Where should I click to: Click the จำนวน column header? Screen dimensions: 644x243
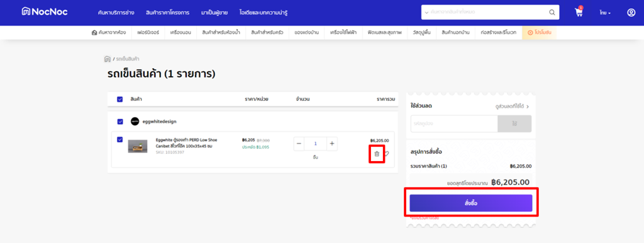(303, 99)
